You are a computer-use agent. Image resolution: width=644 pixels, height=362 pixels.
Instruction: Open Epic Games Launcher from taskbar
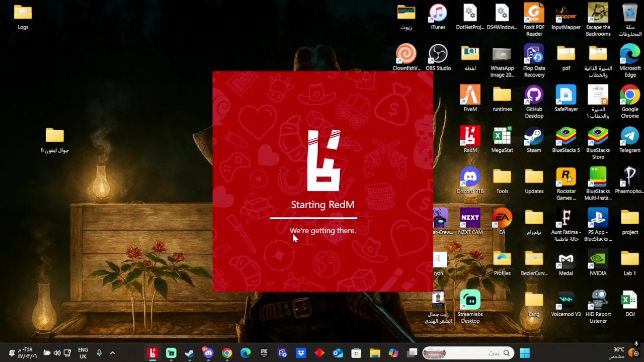264,353
